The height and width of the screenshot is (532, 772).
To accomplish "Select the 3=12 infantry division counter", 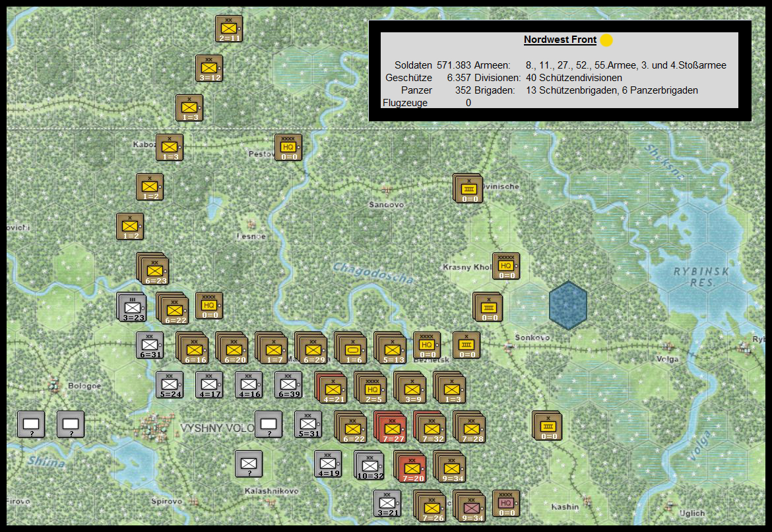I will coord(209,69).
